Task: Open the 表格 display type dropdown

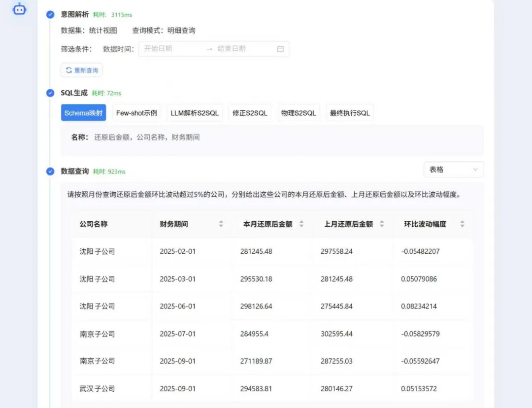Action: [453, 169]
